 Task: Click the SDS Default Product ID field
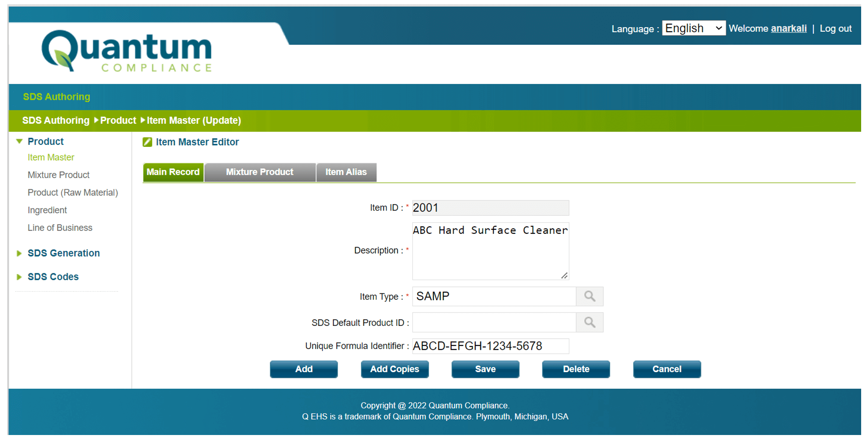coord(494,322)
